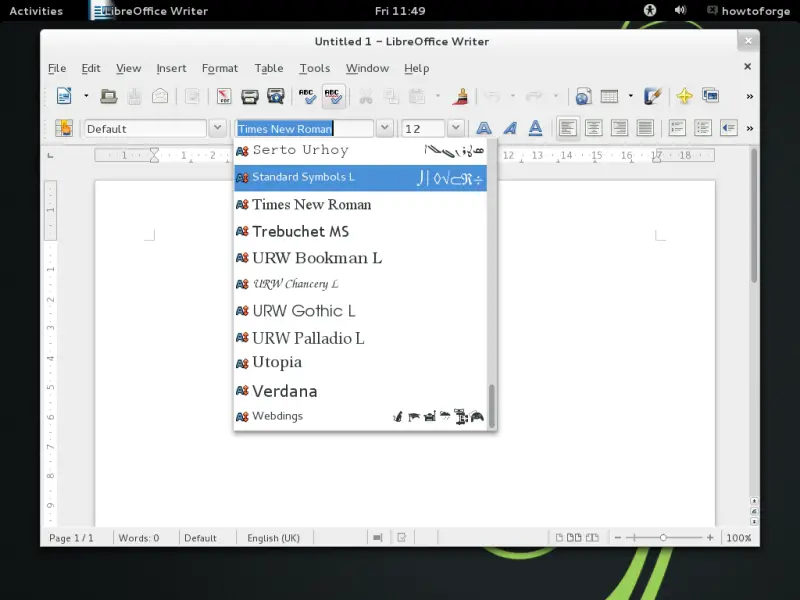Select Align Right

pos(619,128)
